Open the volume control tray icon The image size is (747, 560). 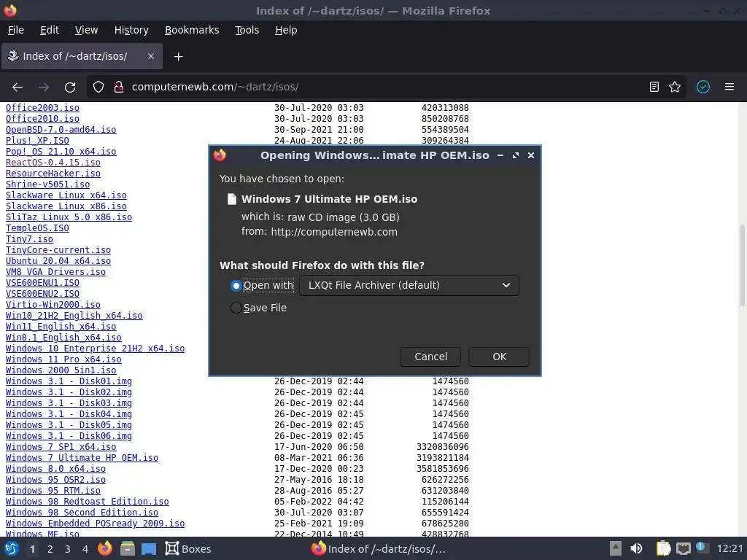pyautogui.click(x=636, y=549)
